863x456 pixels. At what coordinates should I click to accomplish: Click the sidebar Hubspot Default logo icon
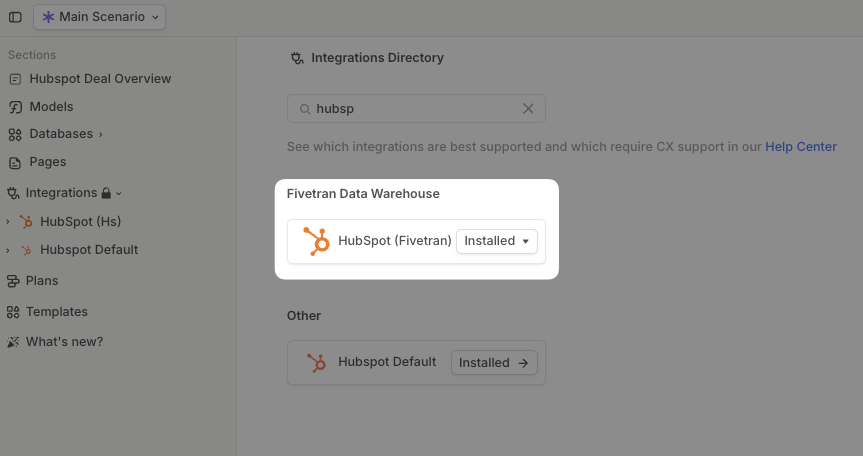click(26, 250)
